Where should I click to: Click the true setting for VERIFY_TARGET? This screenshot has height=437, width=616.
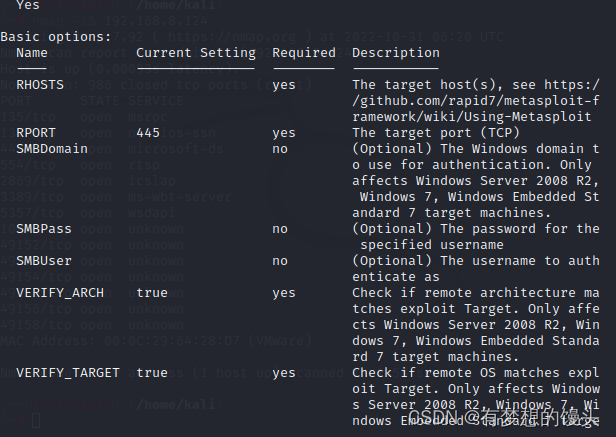point(152,373)
